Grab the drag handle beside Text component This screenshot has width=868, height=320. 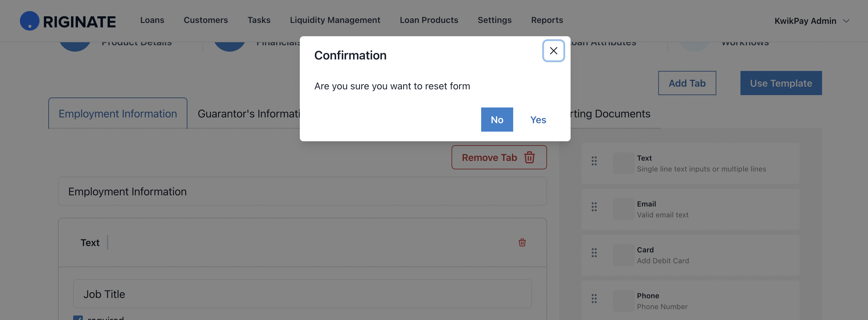pyautogui.click(x=594, y=161)
